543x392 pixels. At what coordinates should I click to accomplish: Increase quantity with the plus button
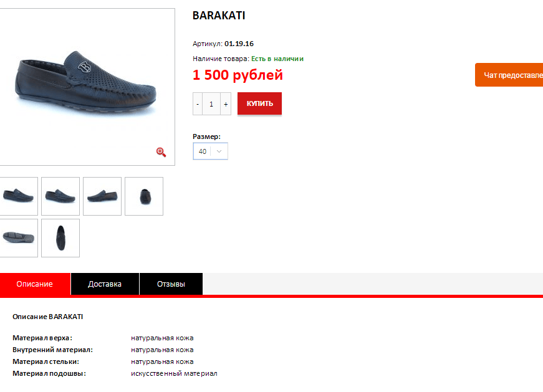[226, 104]
